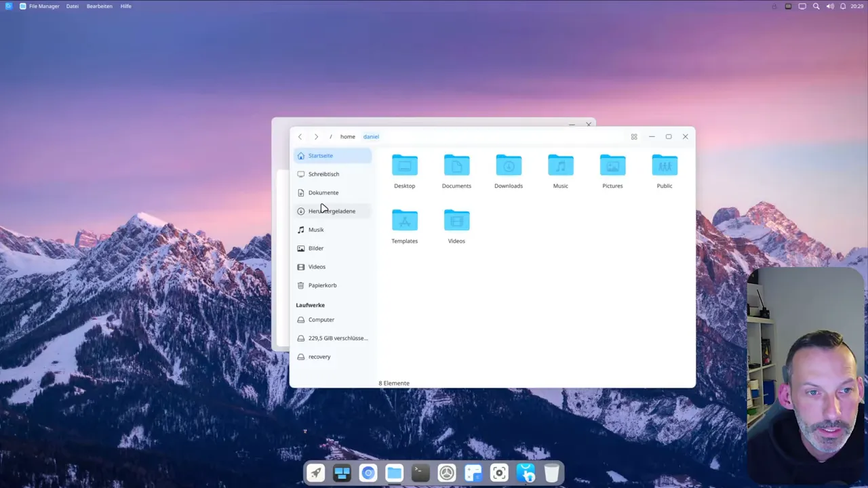
Task: Click the daniel breadcrumb in the path bar
Action: [371, 136]
